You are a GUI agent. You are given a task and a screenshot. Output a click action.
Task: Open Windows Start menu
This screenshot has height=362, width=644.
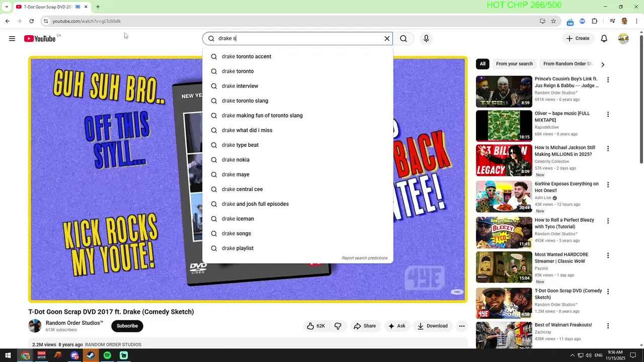coord(8,355)
